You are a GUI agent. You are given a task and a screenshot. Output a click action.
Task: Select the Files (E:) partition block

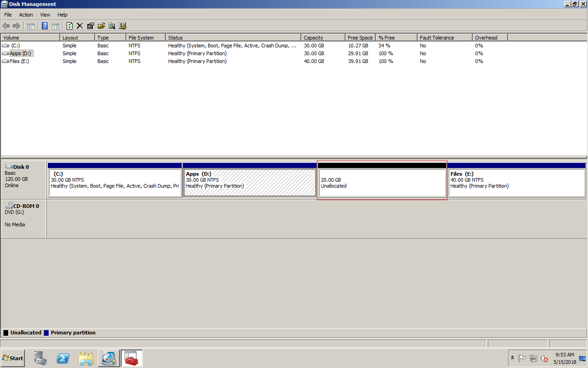coord(516,179)
